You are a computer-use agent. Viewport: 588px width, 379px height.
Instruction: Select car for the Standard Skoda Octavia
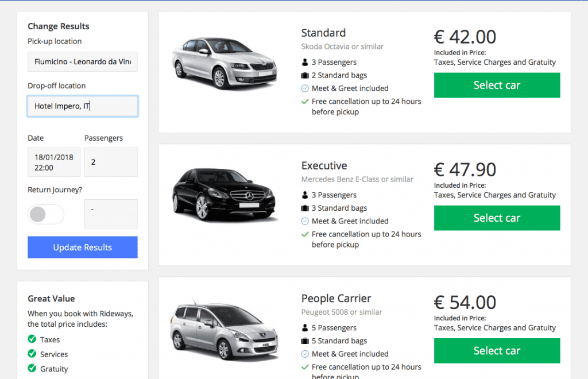[x=497, y=85]
